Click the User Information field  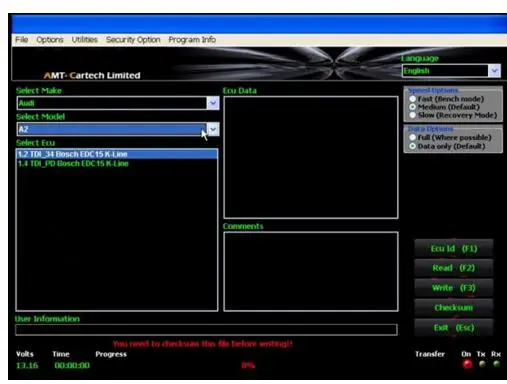(206, 330)
